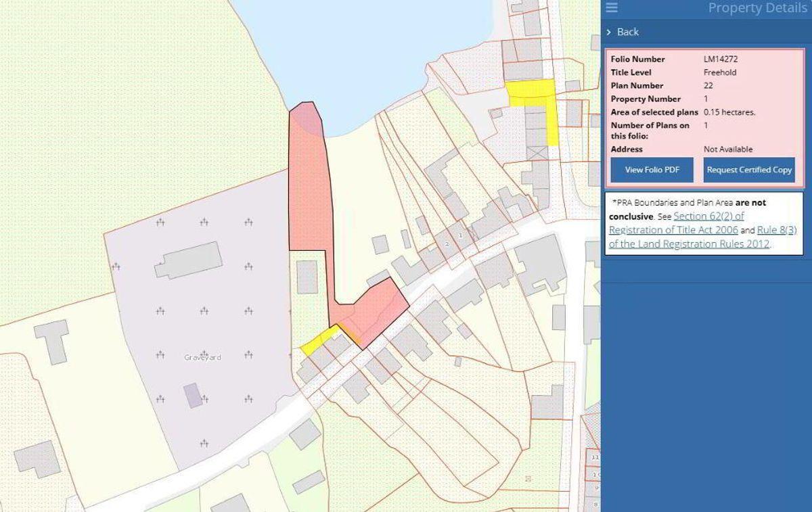Open the Rule 8(3) Land Registration Rules link
The image size is (812, 512).
click(x=702, y=237)
